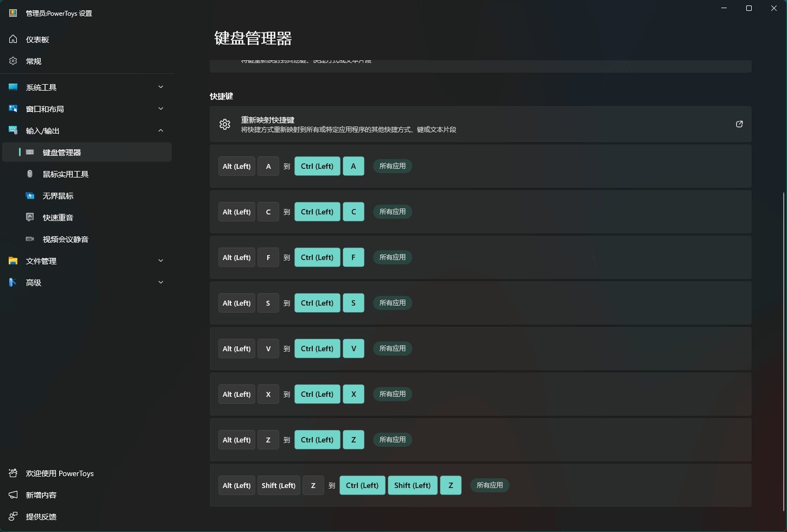787x532 pixels.
Task: Click source Shift (Left) key in last row
Action: [x=279, y=485]
